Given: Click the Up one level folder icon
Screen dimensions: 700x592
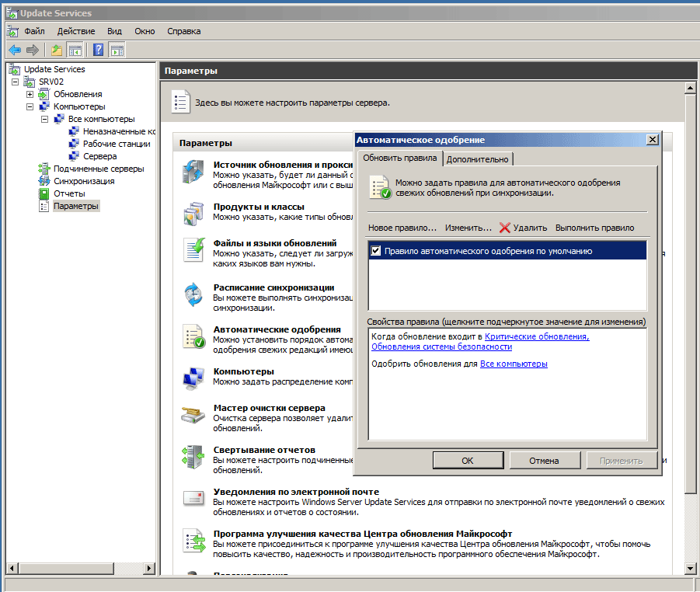Looking at the screenshot, I should tap(56, 50).
